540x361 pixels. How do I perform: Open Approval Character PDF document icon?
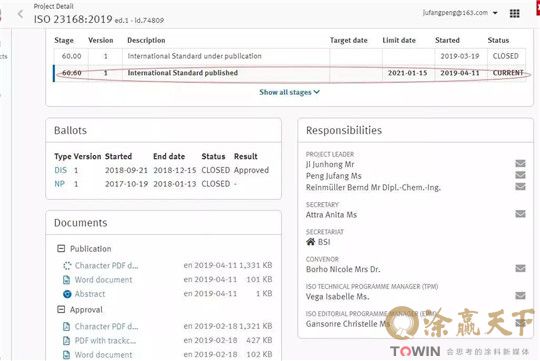point(67,326)
